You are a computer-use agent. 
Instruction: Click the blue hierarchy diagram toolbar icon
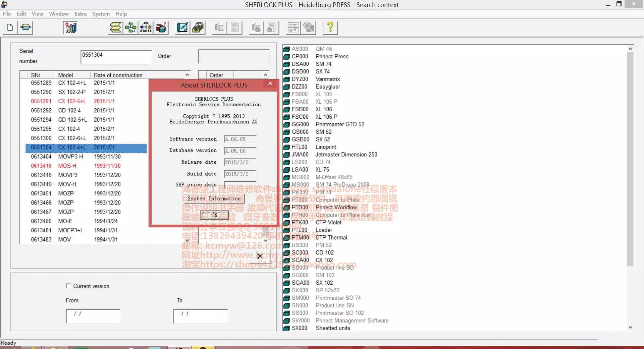point(146,27)
